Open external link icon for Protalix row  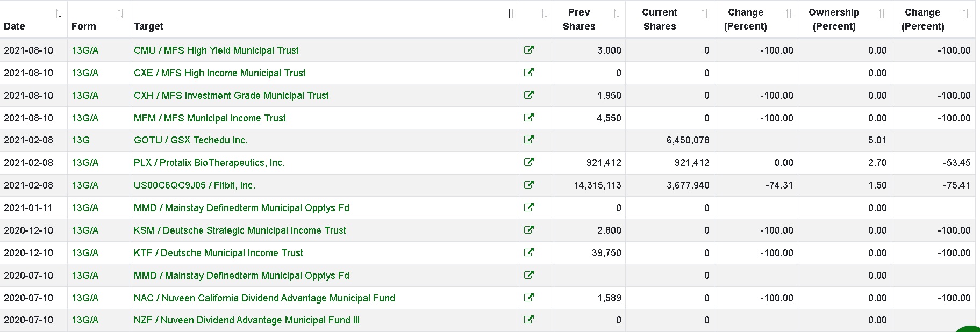pos(529,162)
